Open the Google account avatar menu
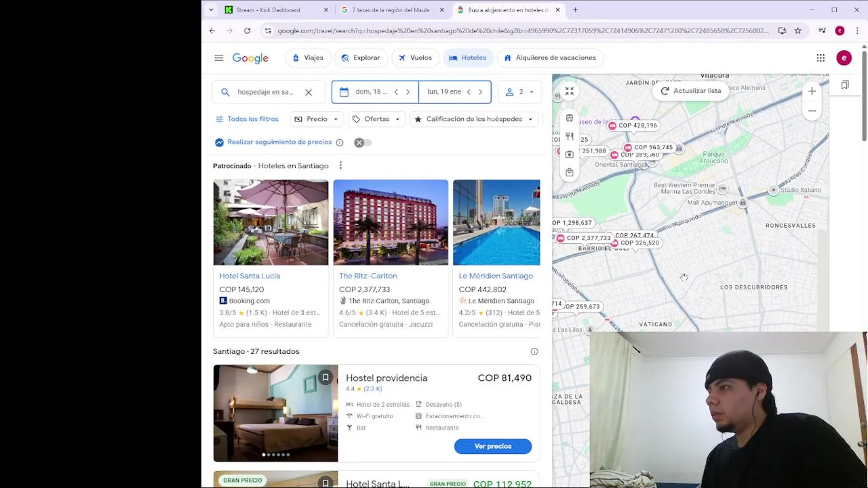This screenshot has height=488, width=868. 844,58
